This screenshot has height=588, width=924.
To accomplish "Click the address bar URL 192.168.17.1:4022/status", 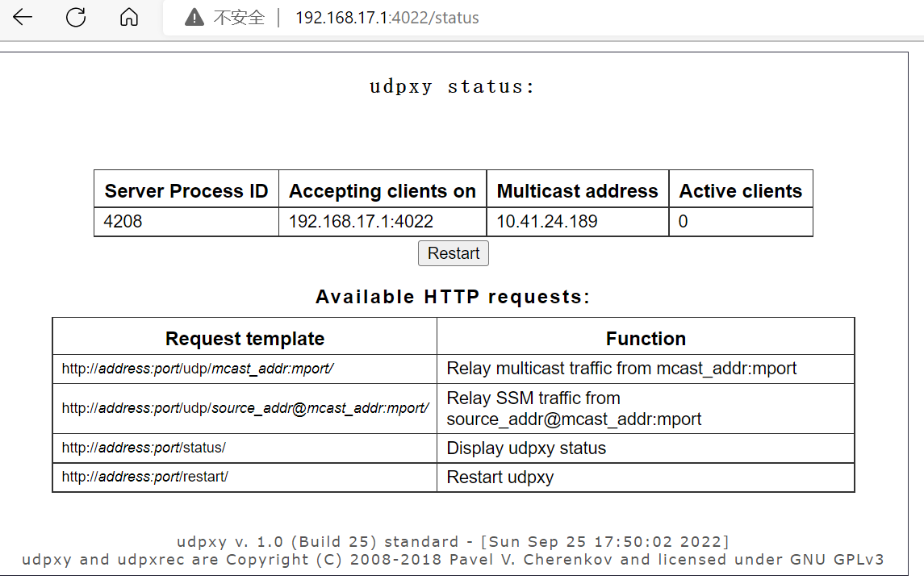I will 387,18.
